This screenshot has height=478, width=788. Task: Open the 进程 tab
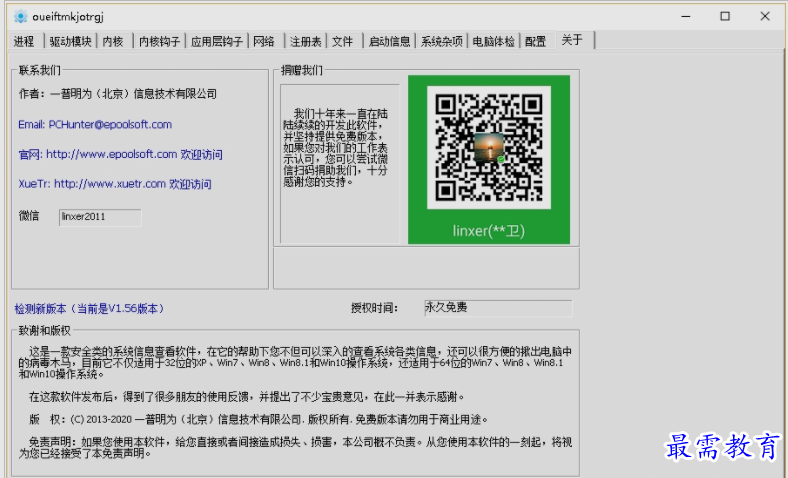25,41
